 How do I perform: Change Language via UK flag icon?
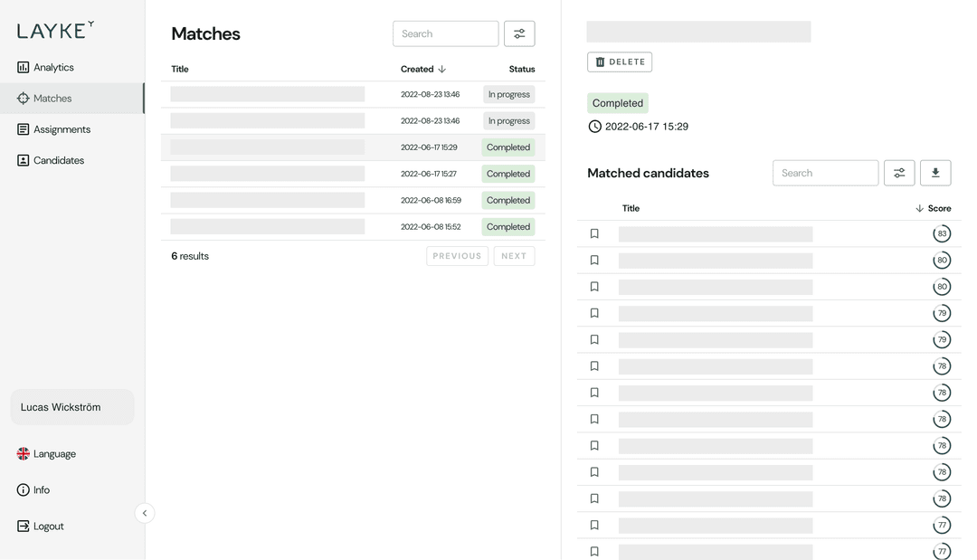coord(24,454)
